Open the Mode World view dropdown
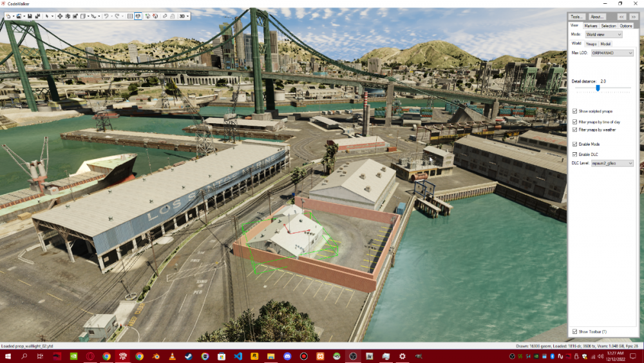This screenshot has height=363, width=644. tap(603, 34)
